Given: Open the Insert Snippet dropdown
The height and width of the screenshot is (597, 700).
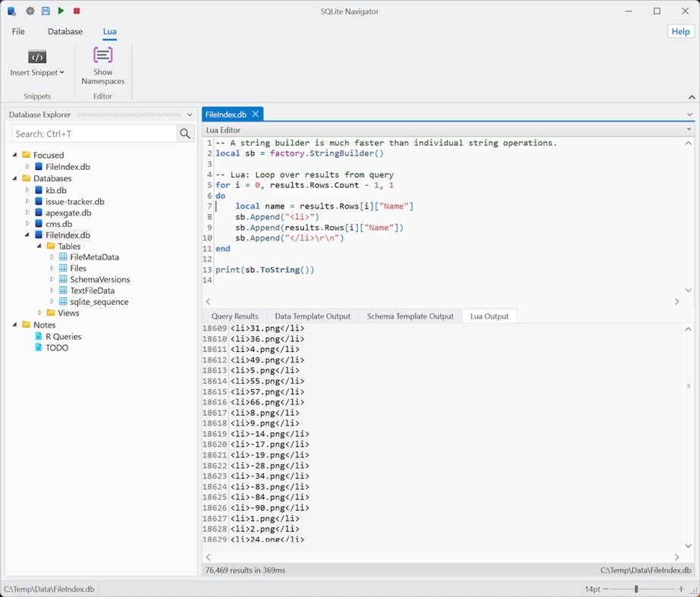Looking at the screenshot, I should (37, 73).
